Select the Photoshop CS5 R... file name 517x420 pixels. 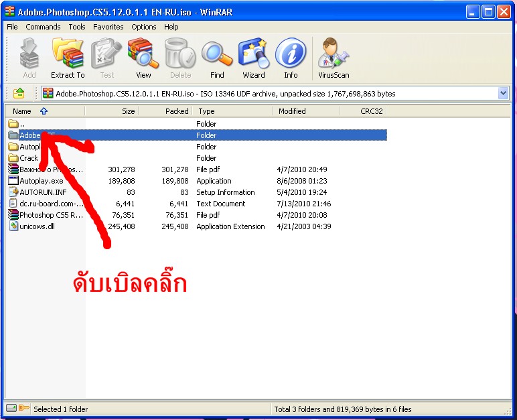(51, 215)
